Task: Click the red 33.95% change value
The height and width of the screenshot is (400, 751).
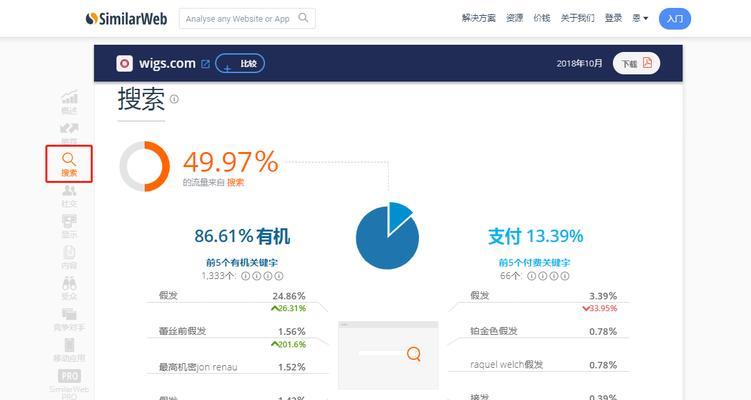Action: pos(600,308)
